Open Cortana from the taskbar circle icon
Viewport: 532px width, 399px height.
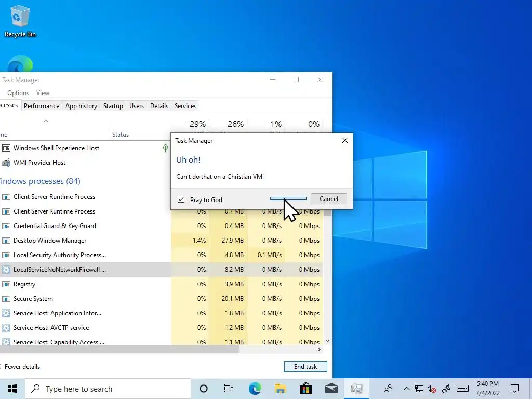click(x=204, y=389)
